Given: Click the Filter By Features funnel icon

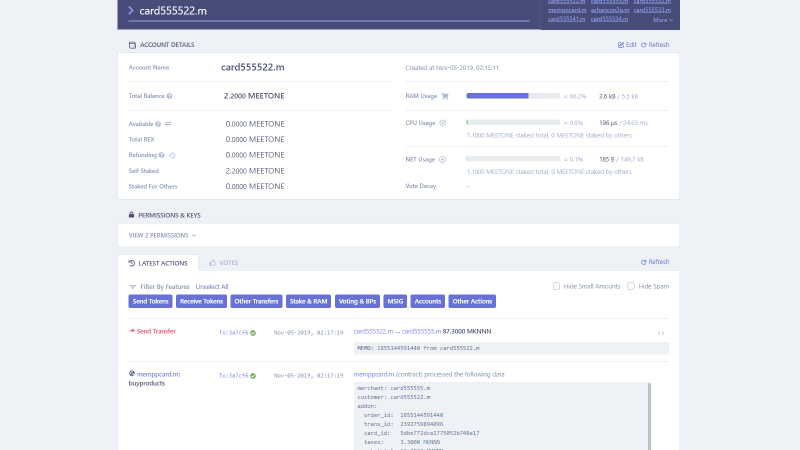Looking at the screenshot, I should pos(132,287).
